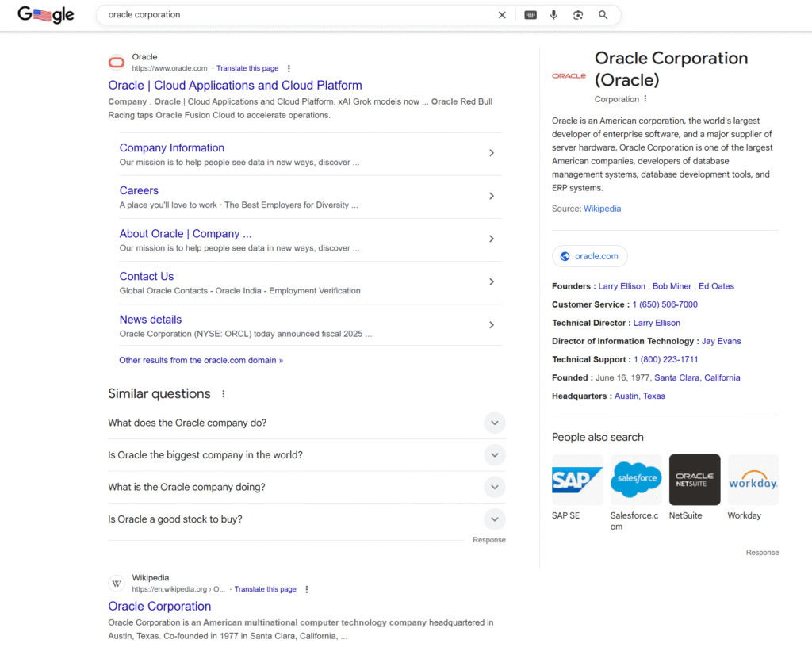Image resolution: width=812 pixels, height=651 pixels.
Task: Expand the Company Information sitelink arrow
Action: (492, 153)
